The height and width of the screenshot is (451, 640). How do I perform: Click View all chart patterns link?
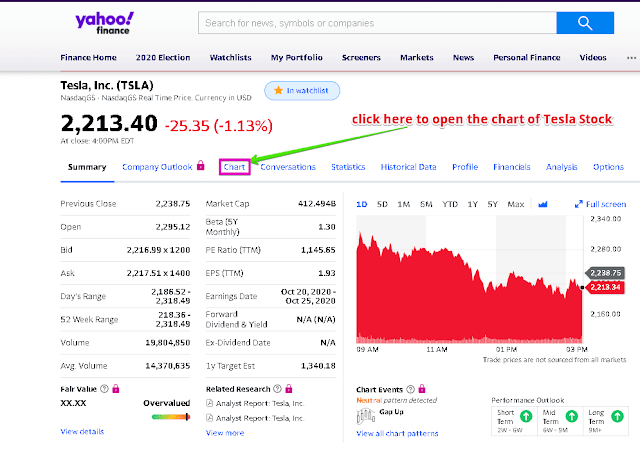click(397, 433)
